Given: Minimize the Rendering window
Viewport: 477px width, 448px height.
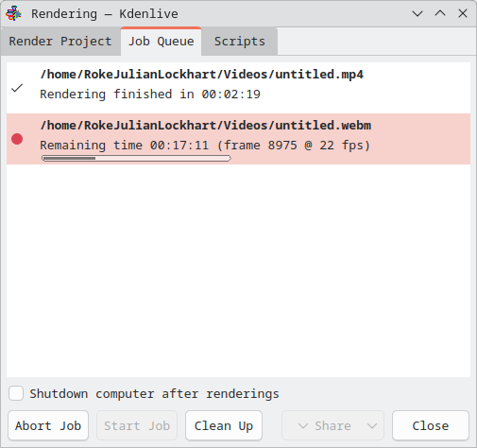Looking at the screenshot, I should click(x=417, y=13).
